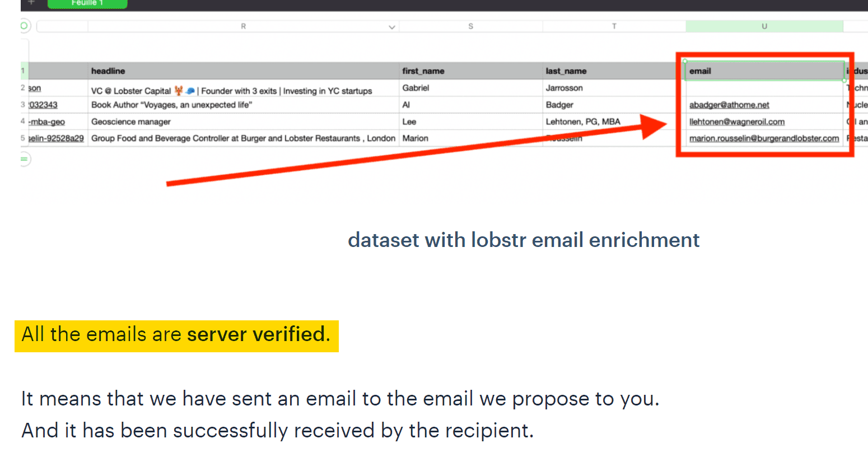The height and width of the screenshot is (457, 868).
Task: Select the Lehtonen, PG, MBA cell
Action: (x=614, y=122)
